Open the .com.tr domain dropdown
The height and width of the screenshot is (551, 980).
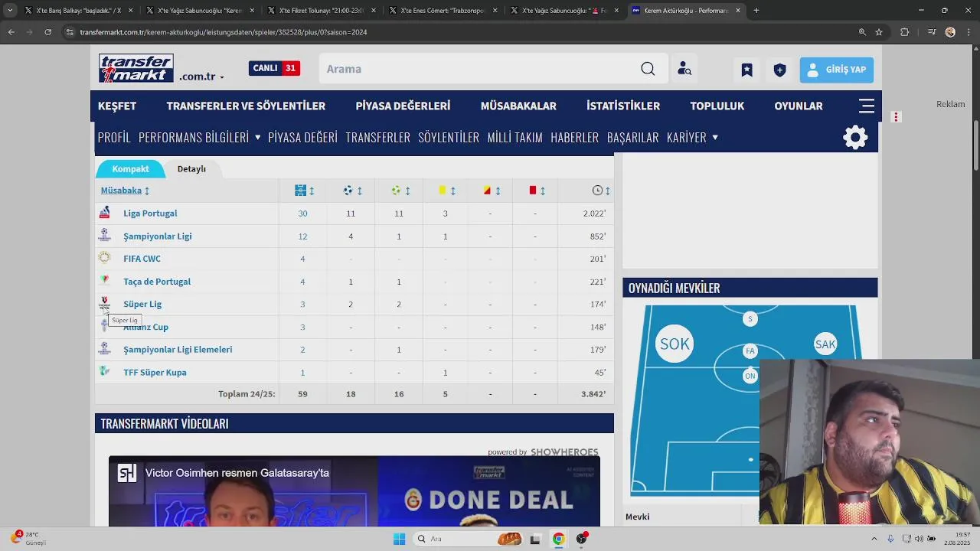(202, 77)
